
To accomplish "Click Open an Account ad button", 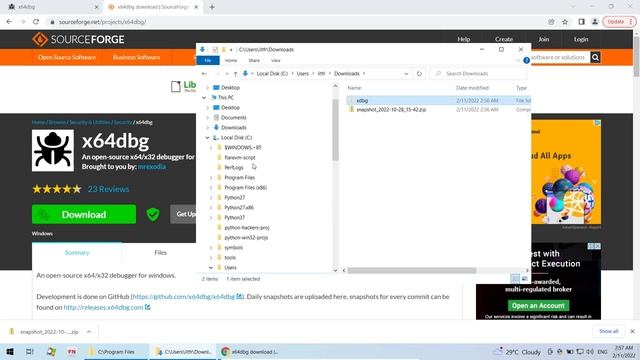I will [x=538, y=305].
